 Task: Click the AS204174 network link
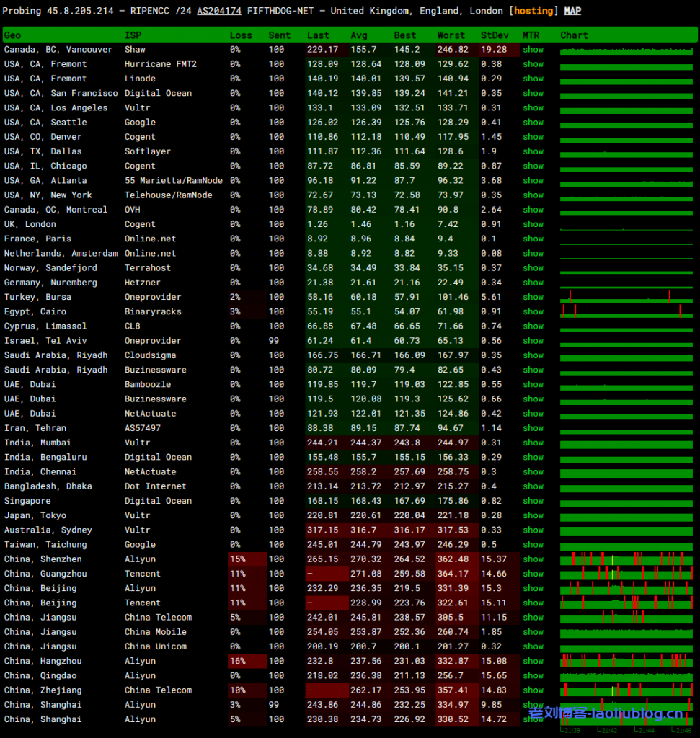coord(219,11)
